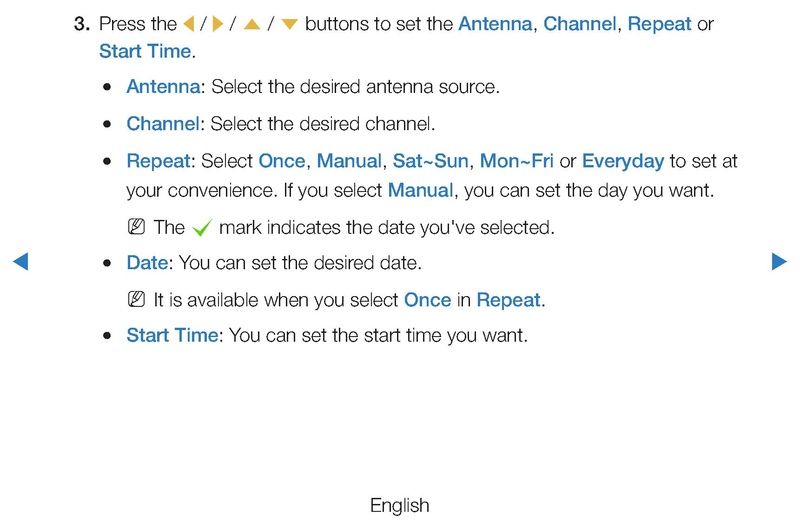Image resolution: width=800 pixels, height=523 pixels.
Task: Click the green check mark icon
Action: click(202, 228)
